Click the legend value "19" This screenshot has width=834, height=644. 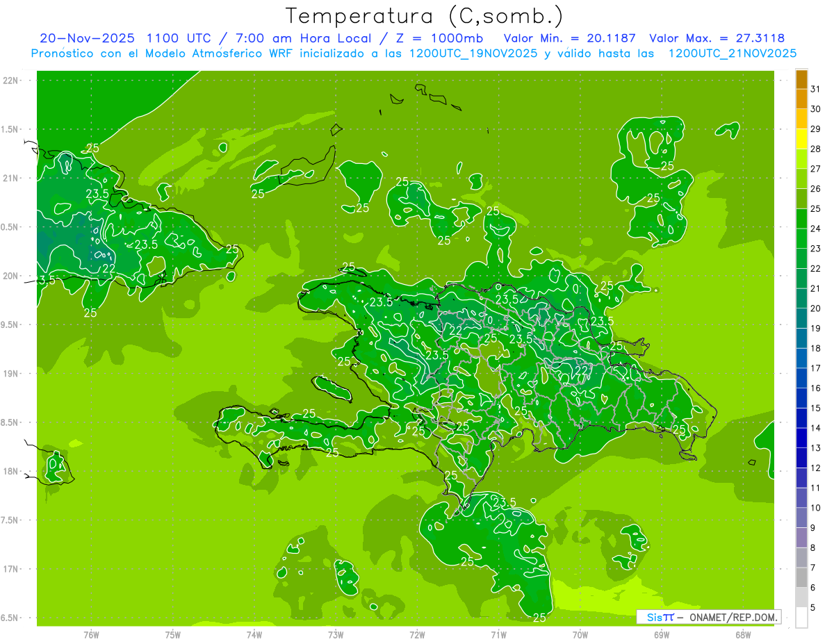tap(816, 328)
